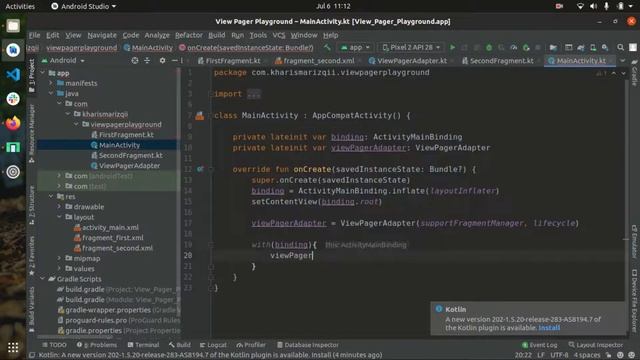The height and width of the screenshot is (360, 640).
Task: Collapse the layout folder
Action: 60,217
